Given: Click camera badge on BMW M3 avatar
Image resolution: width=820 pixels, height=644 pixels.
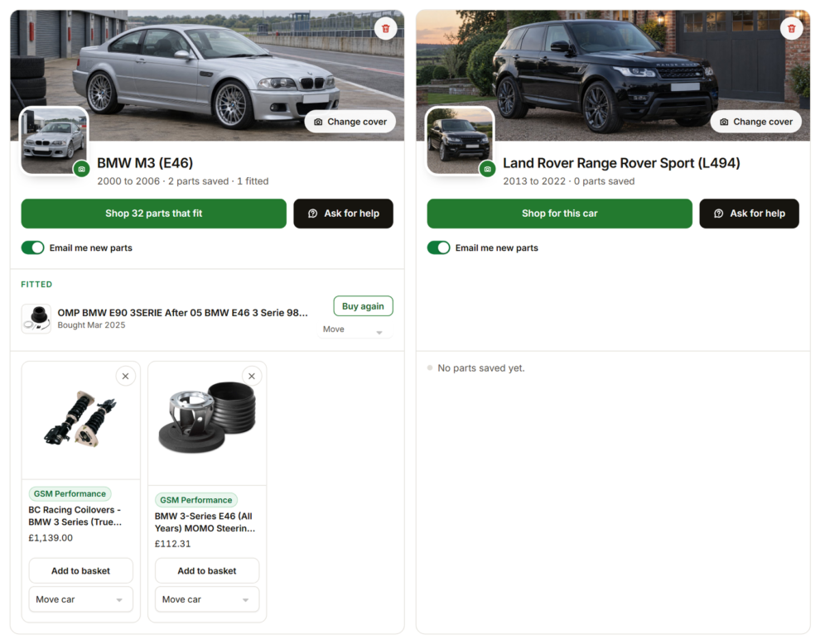Looking at the screenshot, I should 81,169.
